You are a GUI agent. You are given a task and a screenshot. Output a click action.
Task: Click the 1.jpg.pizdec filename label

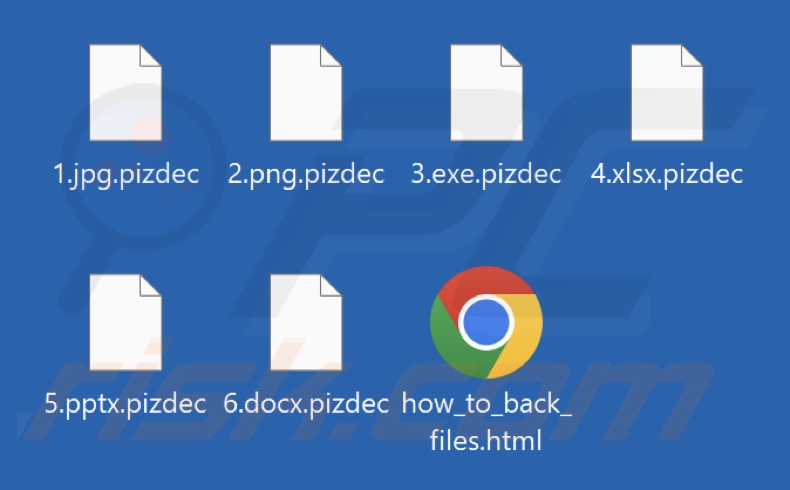(x=126, y=175)
